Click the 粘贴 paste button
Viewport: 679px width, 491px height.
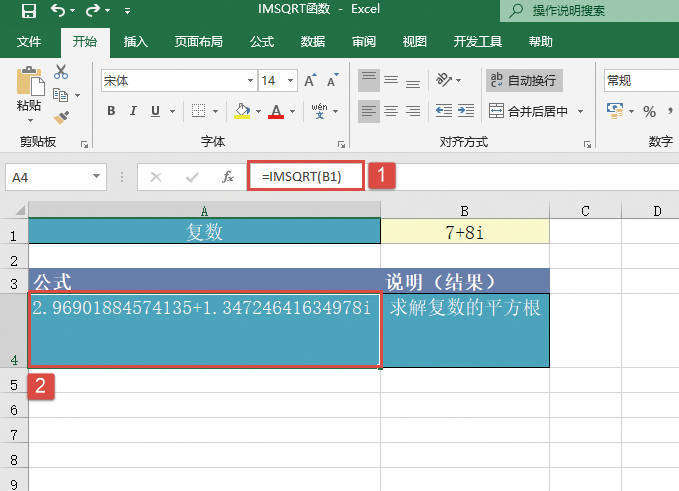[30, 92]
